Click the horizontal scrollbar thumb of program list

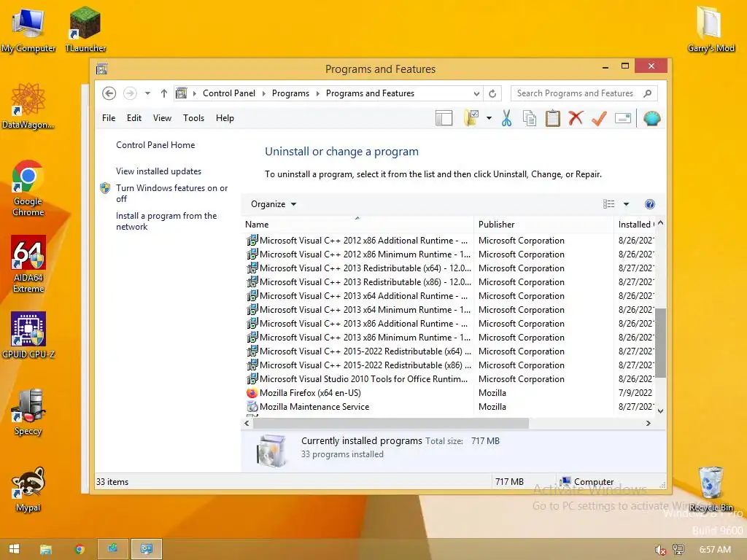(x=391, y=424)
